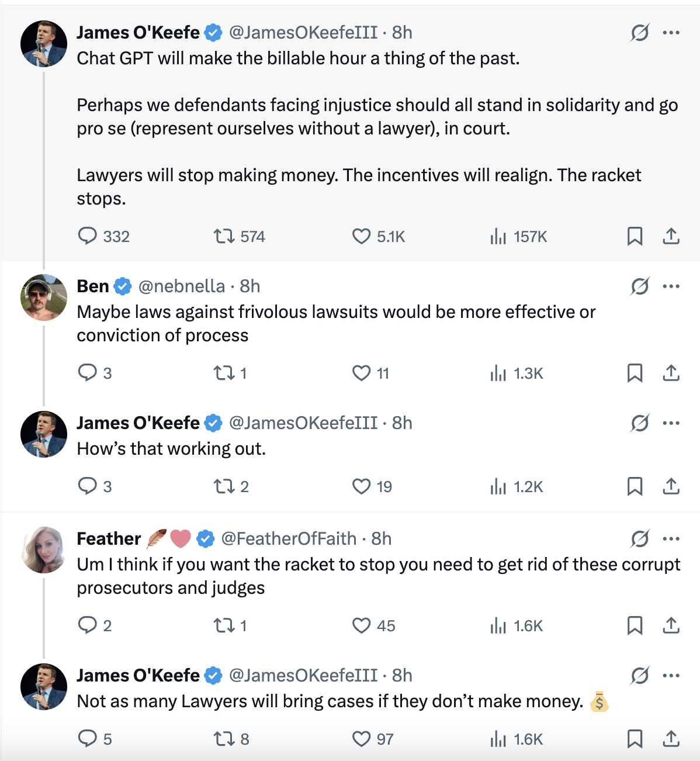Open the @nebnella profile handle

click(182, 286)
